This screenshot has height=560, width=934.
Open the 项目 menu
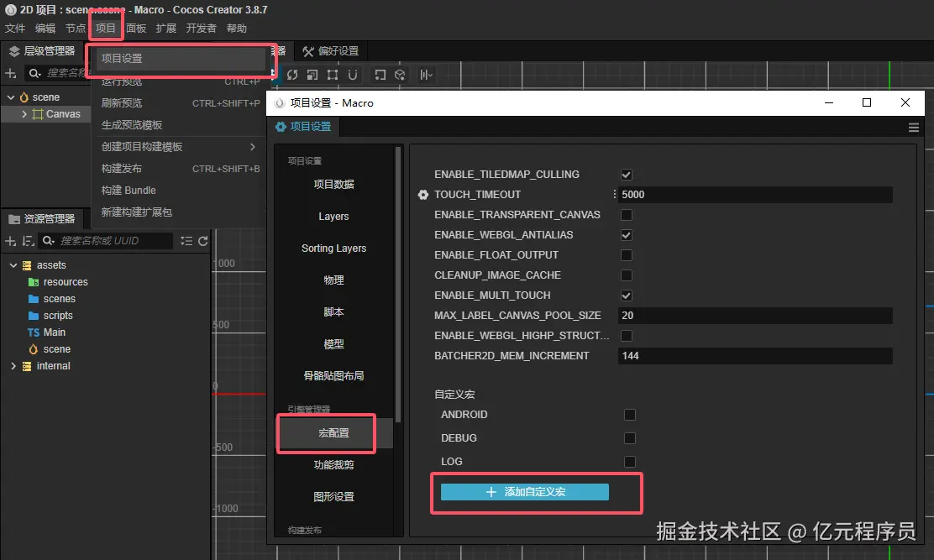click(106, 29)
